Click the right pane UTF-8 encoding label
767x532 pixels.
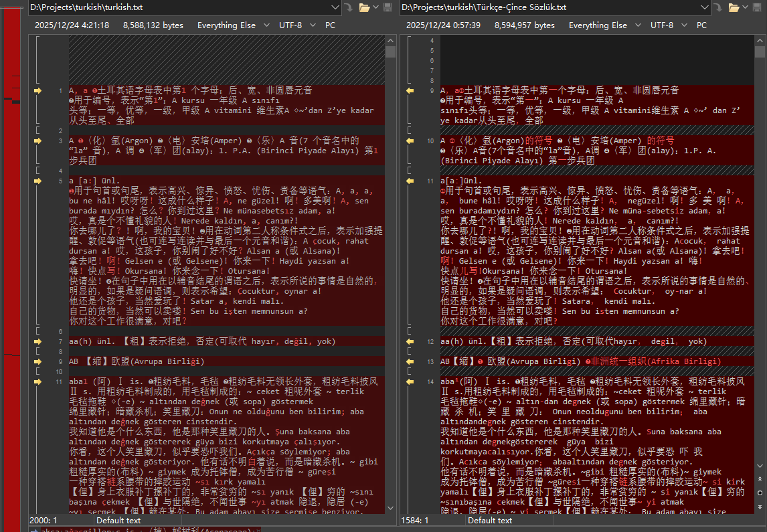click(x=661, y=25)
